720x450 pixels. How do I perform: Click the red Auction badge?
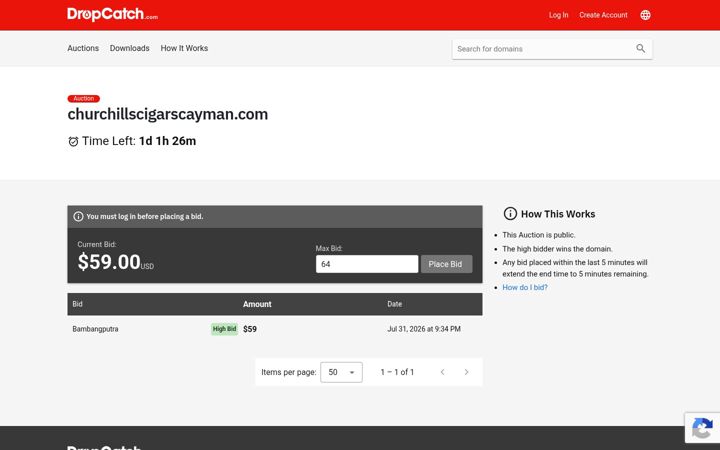[84, 99]
